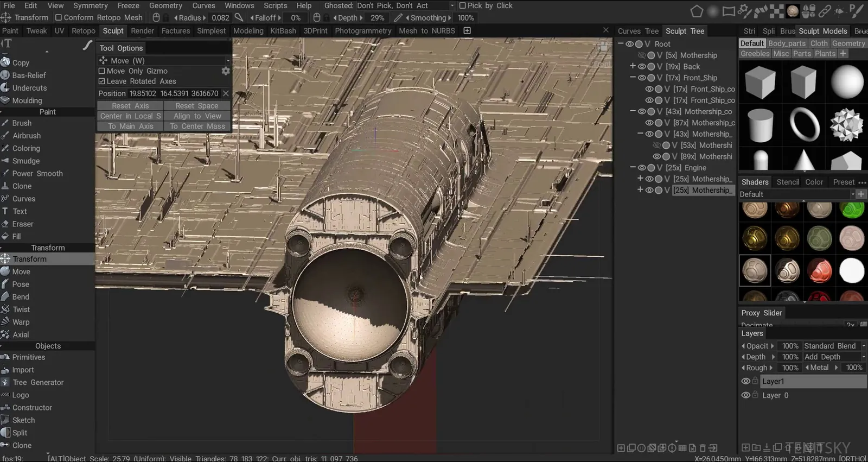Image resolution: width=868 pixels, height=462 pixels.
Task: Hide Layer1 using its eye icon
Action: (746, 382)
